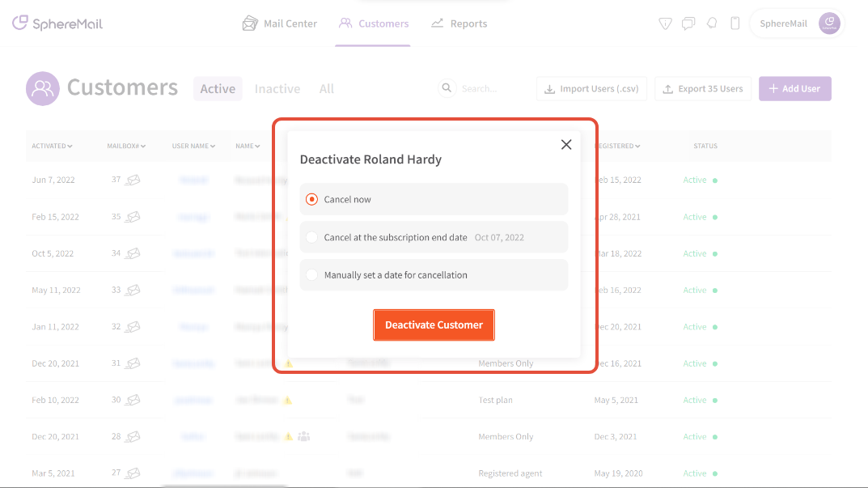Select Cancel at subscription end date
Screen dimensions: 868x488
[x=434, y=237]
